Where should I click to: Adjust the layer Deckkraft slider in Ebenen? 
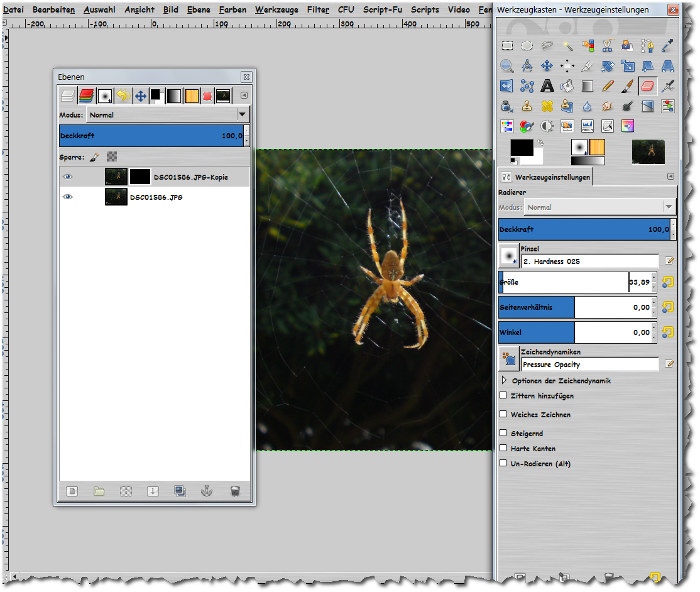(x=152, y=136)
